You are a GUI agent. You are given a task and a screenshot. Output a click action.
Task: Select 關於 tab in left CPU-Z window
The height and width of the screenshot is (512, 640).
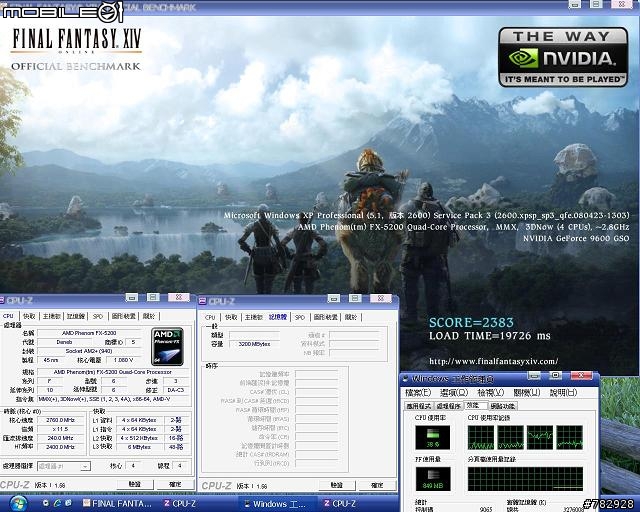click(149, 316)
